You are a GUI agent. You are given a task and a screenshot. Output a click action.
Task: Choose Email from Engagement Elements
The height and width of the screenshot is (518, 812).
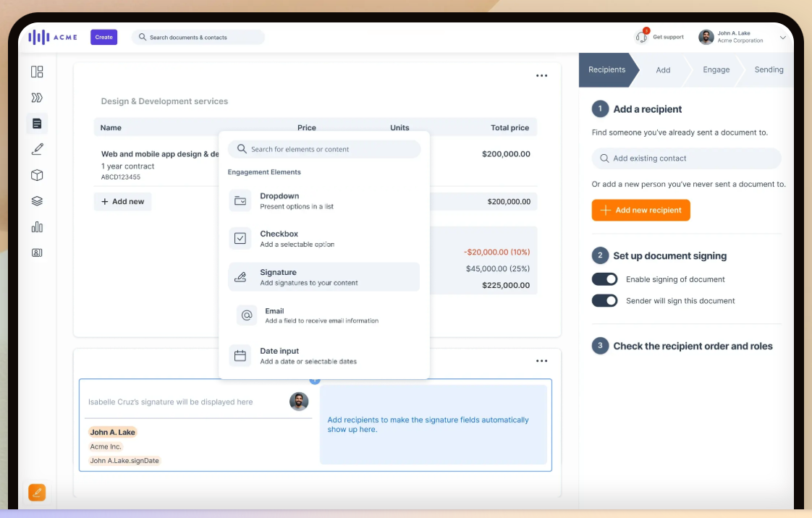point(323,315)
